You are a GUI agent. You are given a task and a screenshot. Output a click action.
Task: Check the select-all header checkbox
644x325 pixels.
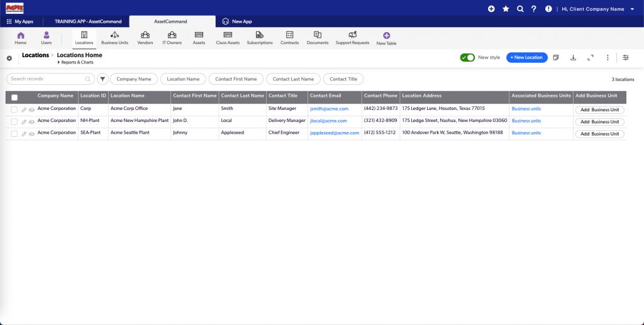tap(14, 97)
